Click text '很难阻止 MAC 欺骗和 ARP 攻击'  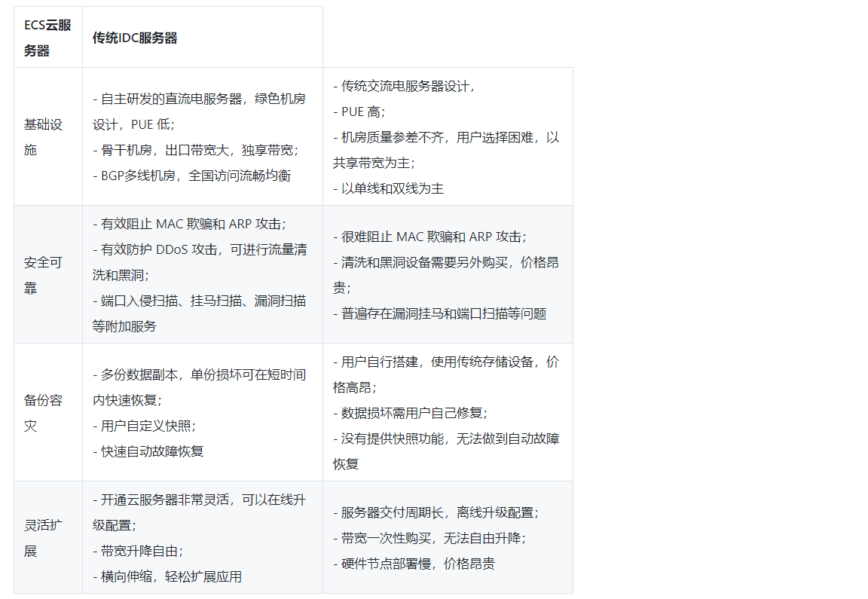(x=431, y=237)
